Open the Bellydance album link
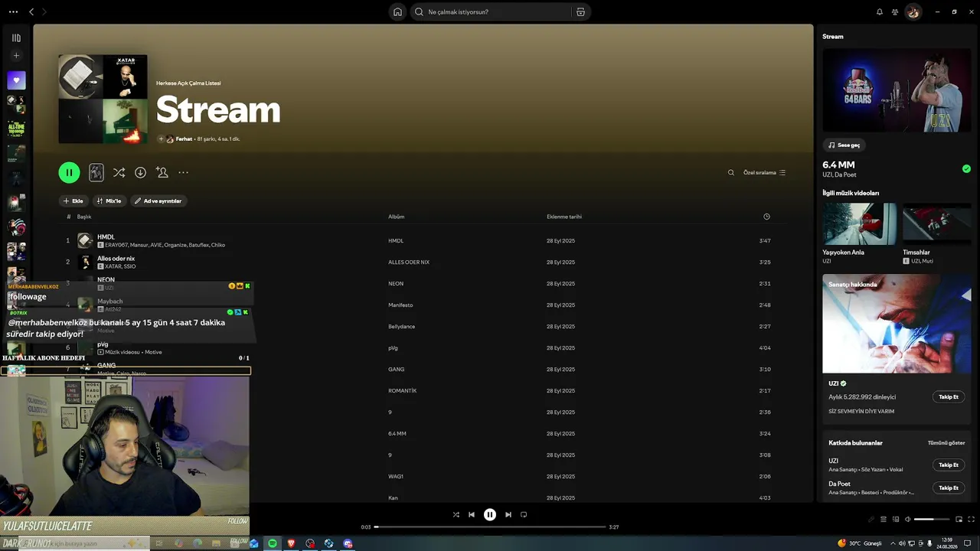The width and height of the screenshot is (980, 551). click(x=401, y=327)
